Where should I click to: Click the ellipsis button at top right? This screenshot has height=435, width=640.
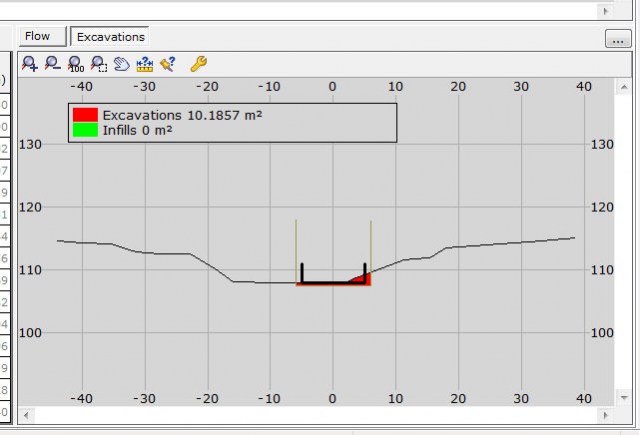point(616,39)
